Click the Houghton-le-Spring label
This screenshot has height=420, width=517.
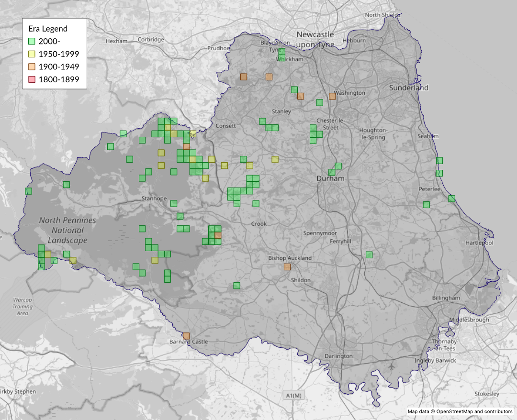click(373, 134)
